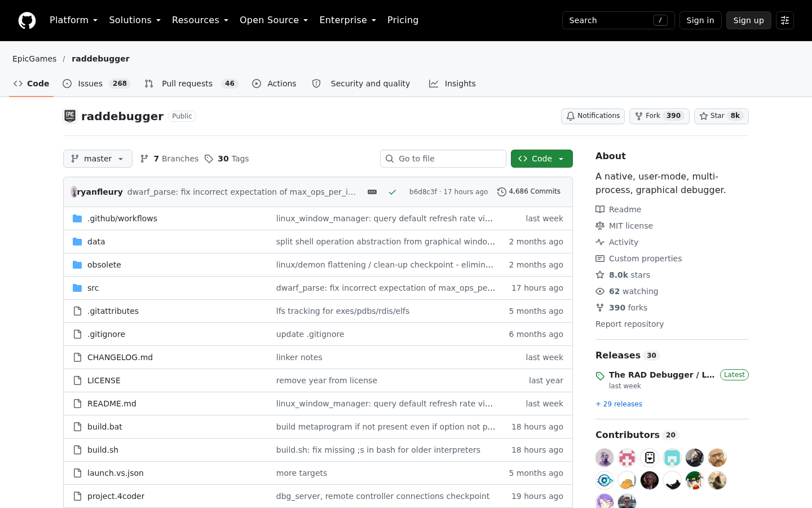Open first contributor avatar
This screenshot has width=812, height=508.
604,458
